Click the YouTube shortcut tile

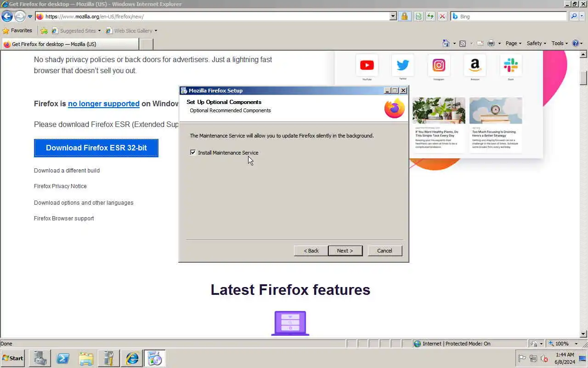coord(367,65)
